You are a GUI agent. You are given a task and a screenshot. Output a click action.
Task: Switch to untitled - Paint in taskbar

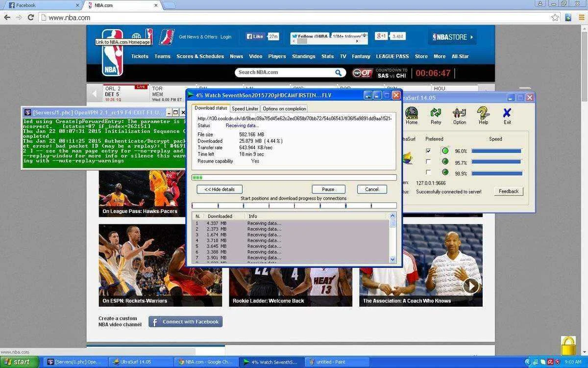coord(337,362)
